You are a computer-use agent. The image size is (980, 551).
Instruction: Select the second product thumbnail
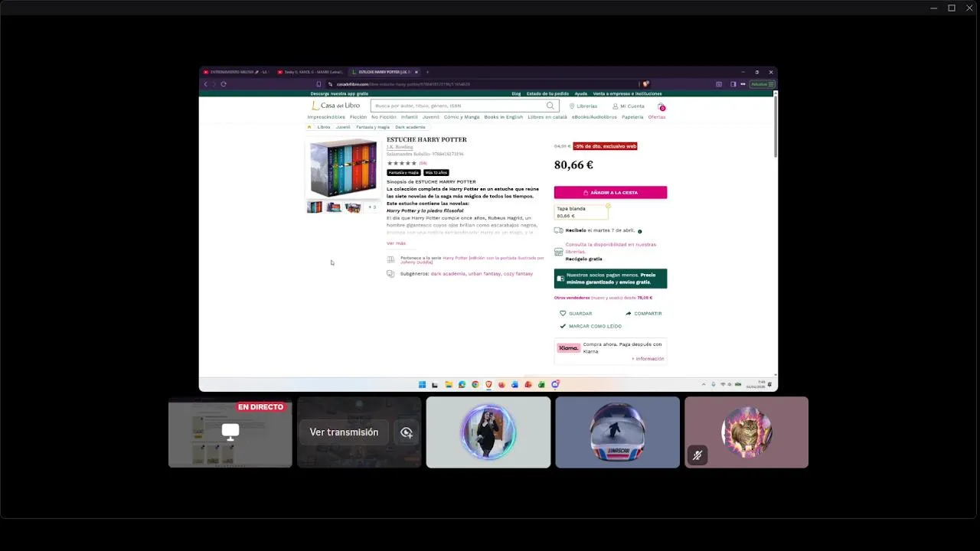(334, 207)
